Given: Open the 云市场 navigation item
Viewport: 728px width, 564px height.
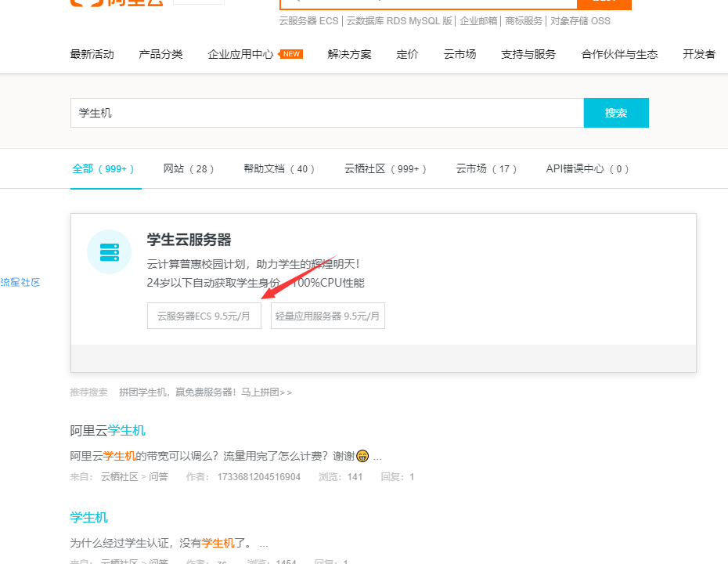Looking at the screenshot, I should pos(460,54).
